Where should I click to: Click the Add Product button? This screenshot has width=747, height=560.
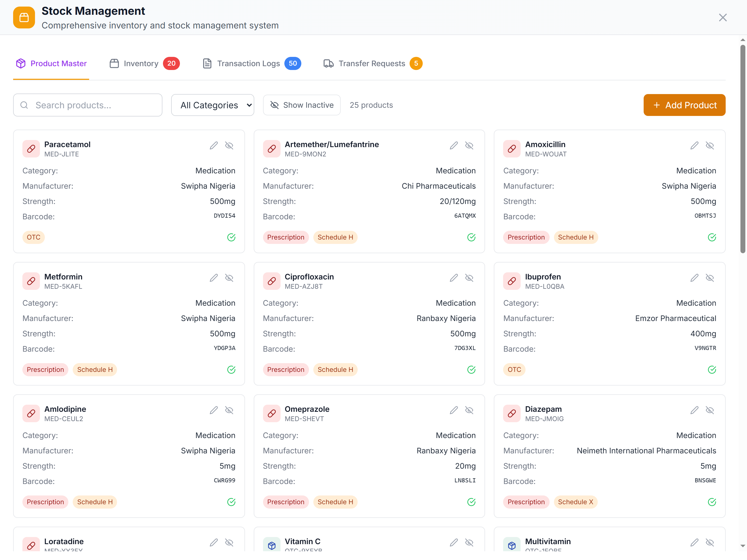tap(684, 105)
